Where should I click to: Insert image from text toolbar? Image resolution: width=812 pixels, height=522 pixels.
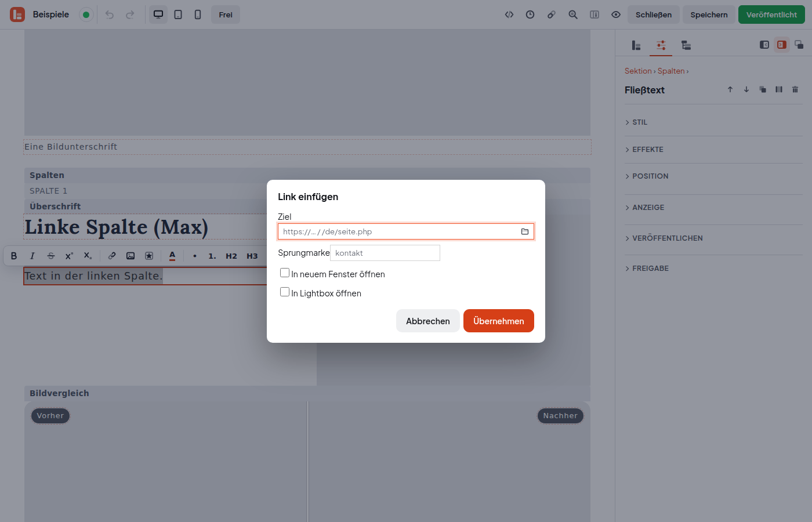(130, 256)
